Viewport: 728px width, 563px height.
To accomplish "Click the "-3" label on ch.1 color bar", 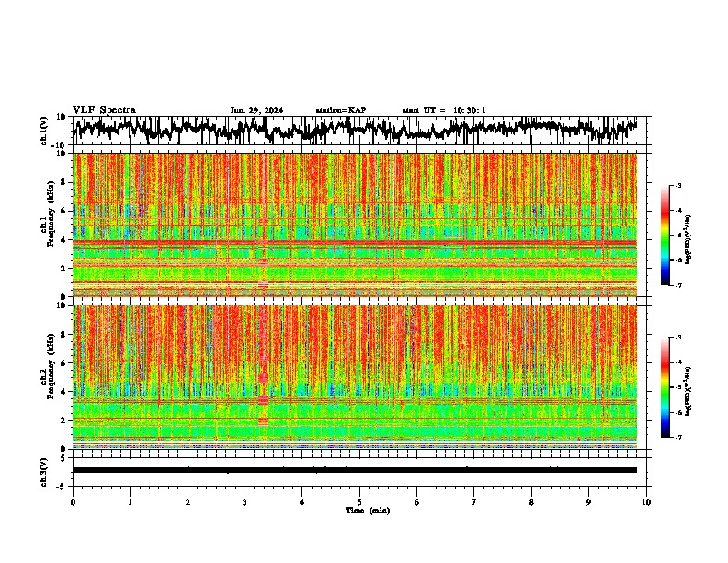I will pos(677,185).
